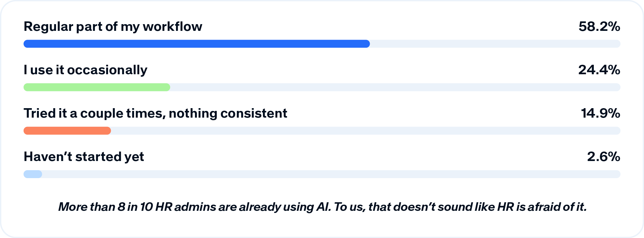
Task: Select the "Regular part of my workflow" label
Action: pos(113,27)
